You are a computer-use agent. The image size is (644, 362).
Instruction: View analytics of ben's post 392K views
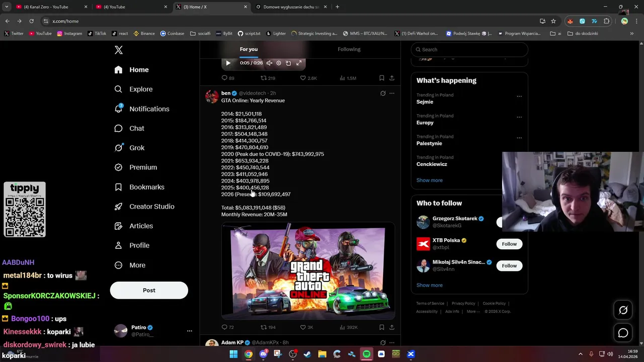348,327
